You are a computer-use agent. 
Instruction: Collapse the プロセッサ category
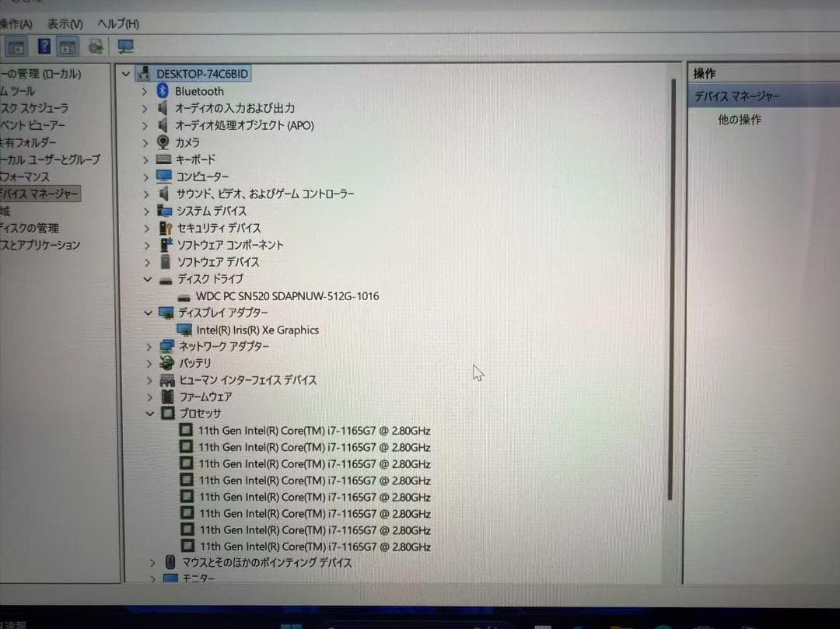(x=149, y=413)
